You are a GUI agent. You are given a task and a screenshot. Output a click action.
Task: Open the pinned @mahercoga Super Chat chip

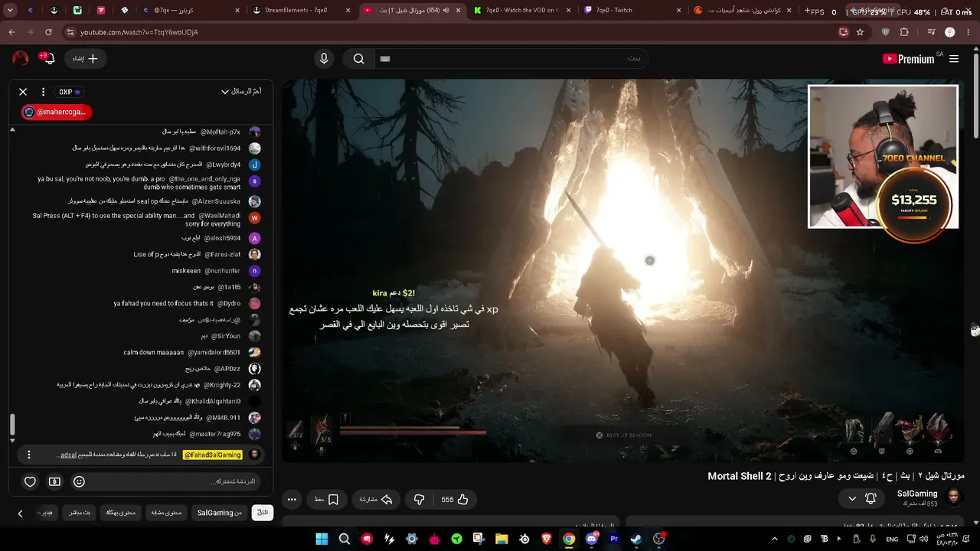coord(57,112)
